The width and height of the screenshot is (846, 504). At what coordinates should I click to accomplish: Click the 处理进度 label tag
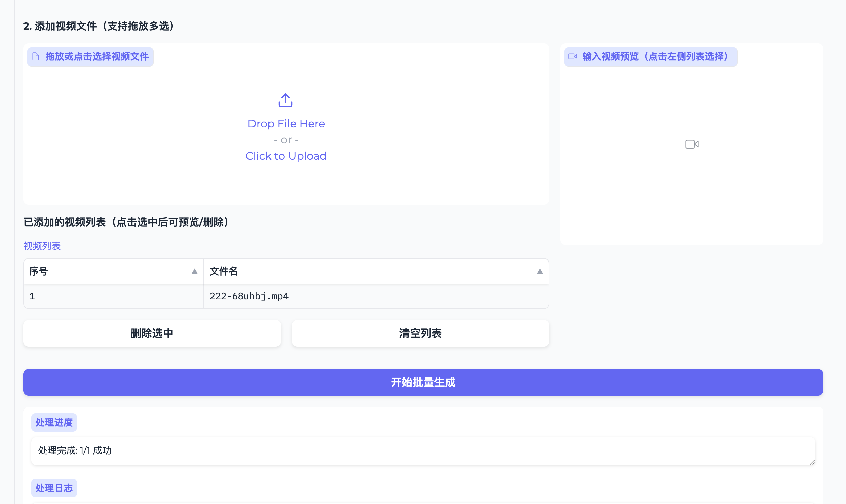[x=54, y=422]
